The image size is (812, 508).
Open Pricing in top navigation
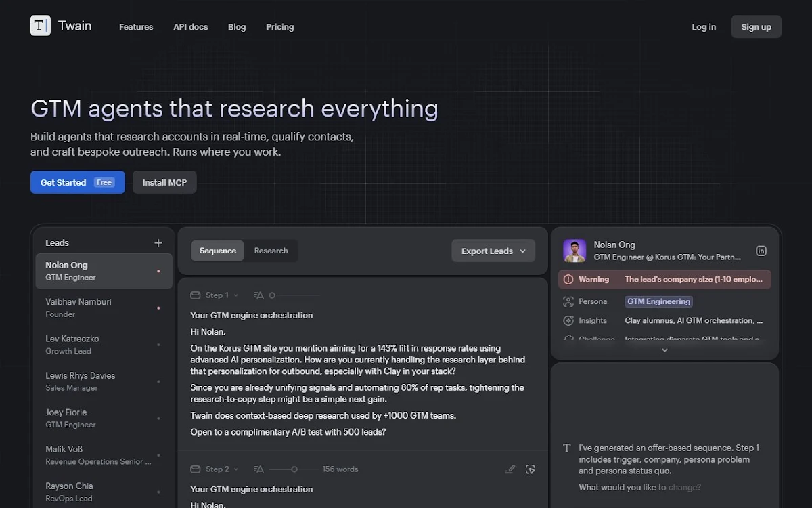[x=280, y=27]
